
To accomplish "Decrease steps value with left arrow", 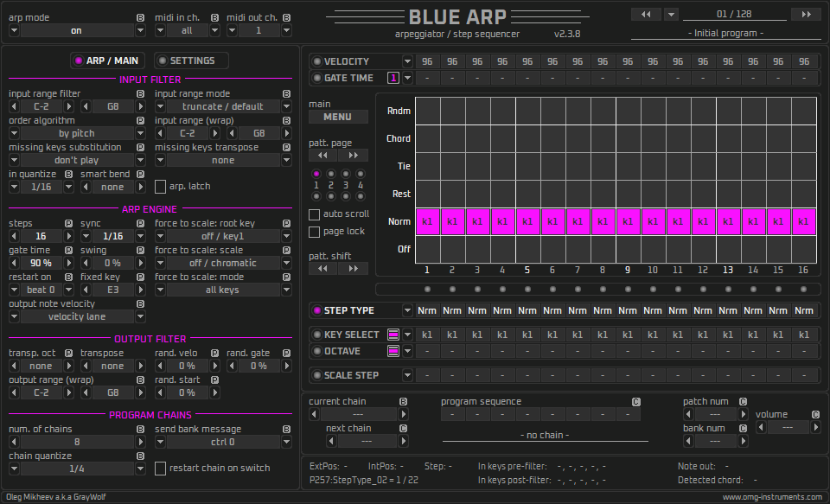I will tap(15, 236).
